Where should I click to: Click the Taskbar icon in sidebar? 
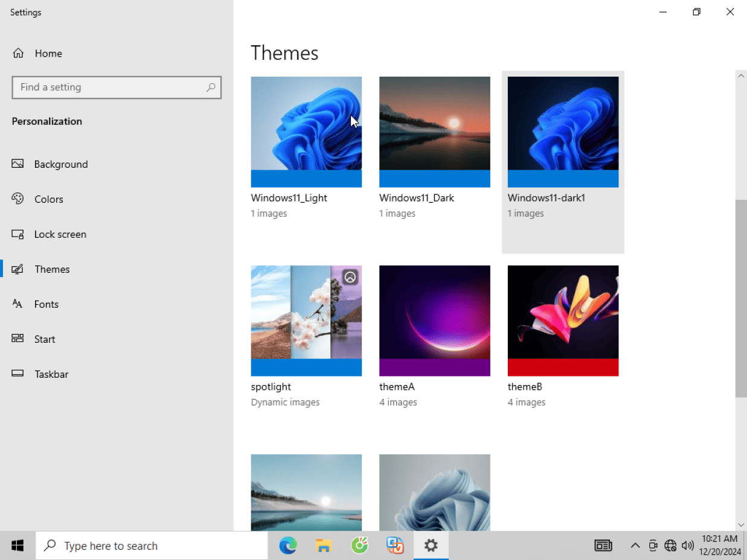point(18,374)
